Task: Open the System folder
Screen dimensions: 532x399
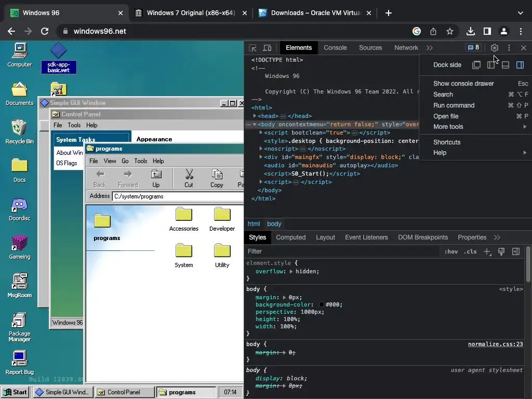Action: click(183, 256)
